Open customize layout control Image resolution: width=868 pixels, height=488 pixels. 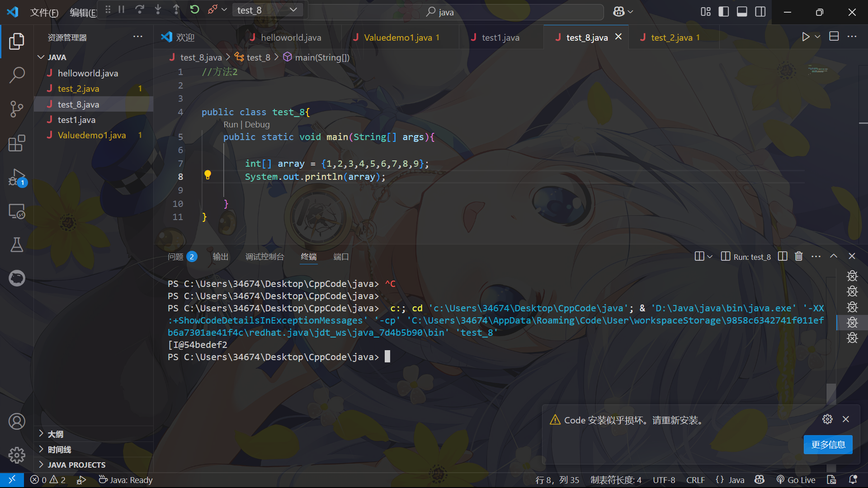point(706,12)
